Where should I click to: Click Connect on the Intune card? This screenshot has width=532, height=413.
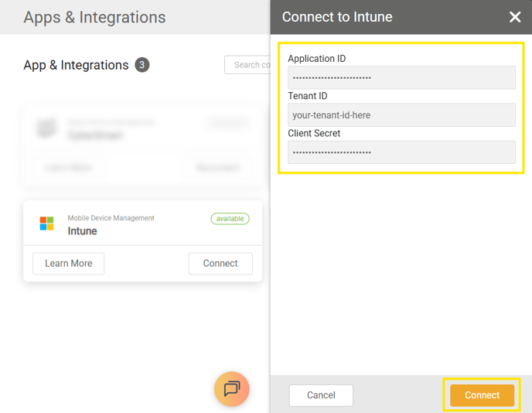click(x=220, y=263)
